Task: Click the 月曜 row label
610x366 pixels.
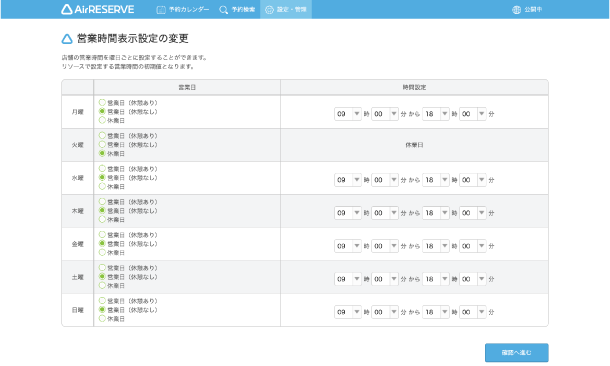Action: tap(77, 112)
